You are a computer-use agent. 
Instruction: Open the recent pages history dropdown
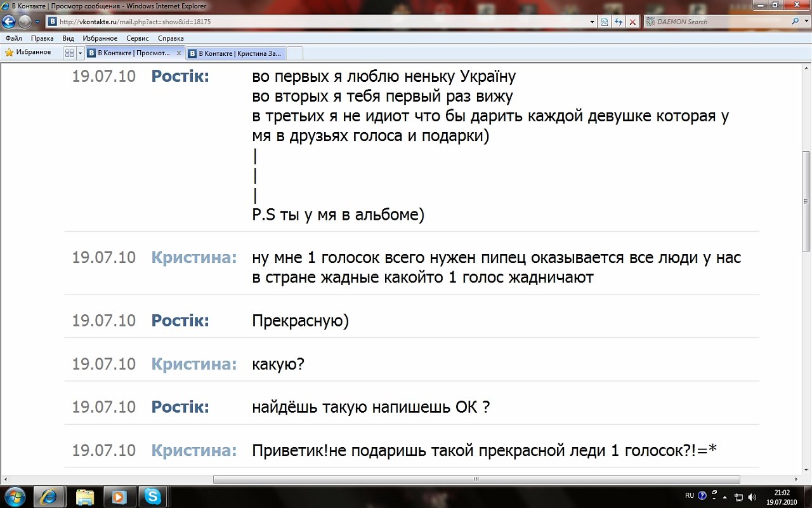(37, 22)
